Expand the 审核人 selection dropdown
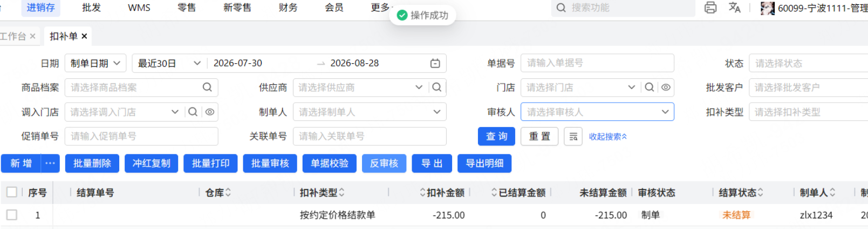 pos(597,112)
